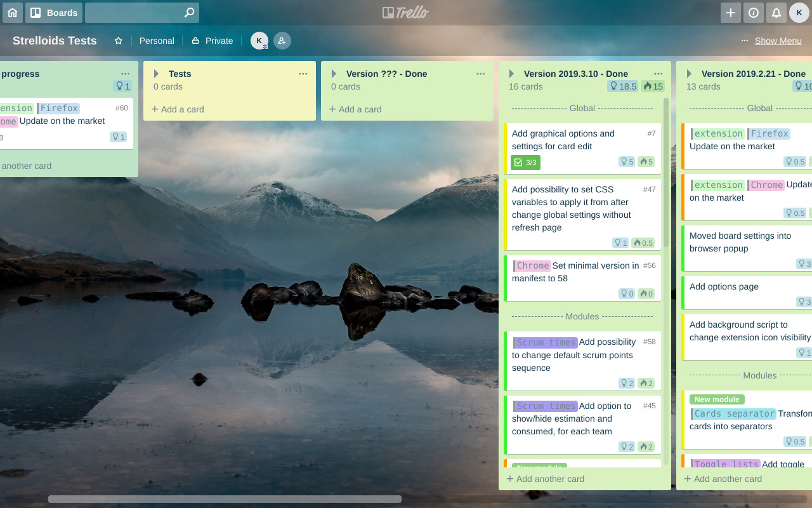Open board options via the ellipsis near Show Menu
This screenshot has height=508, width=812.
click(744, 40)
